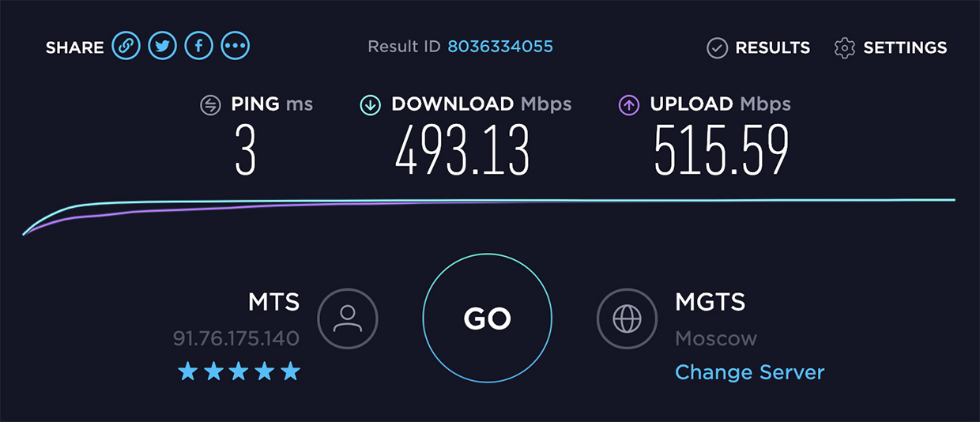The width and height of the screenshot is (980, 422).
Task: Open Result ID 8036334055 link
Action: [x=500, y=47]
